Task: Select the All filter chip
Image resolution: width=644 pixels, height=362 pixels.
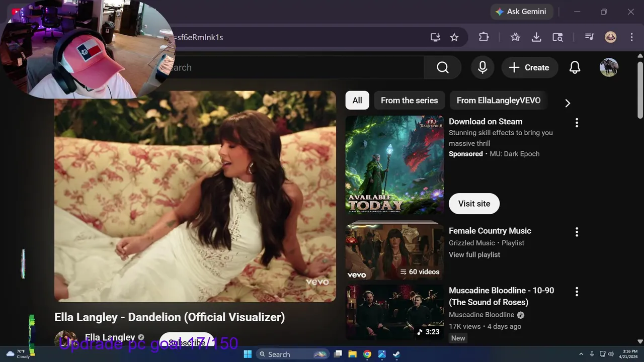Action: 357,101
